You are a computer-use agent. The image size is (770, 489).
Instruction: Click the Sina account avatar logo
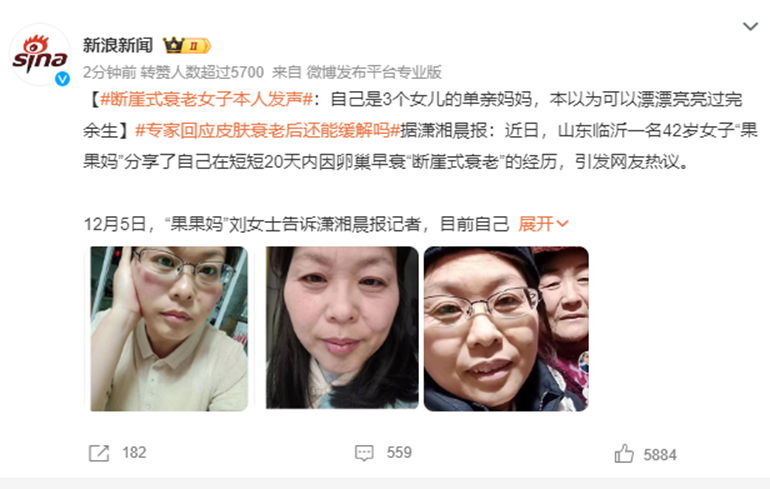pos(40,54)
